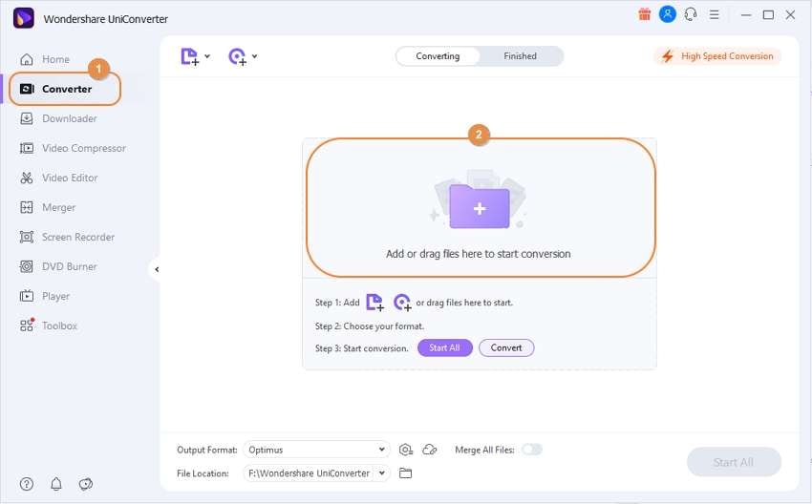Select Converter in the sidebar
Image resolution: width=812 pixels, height=504 pixels.
(65, 89)
